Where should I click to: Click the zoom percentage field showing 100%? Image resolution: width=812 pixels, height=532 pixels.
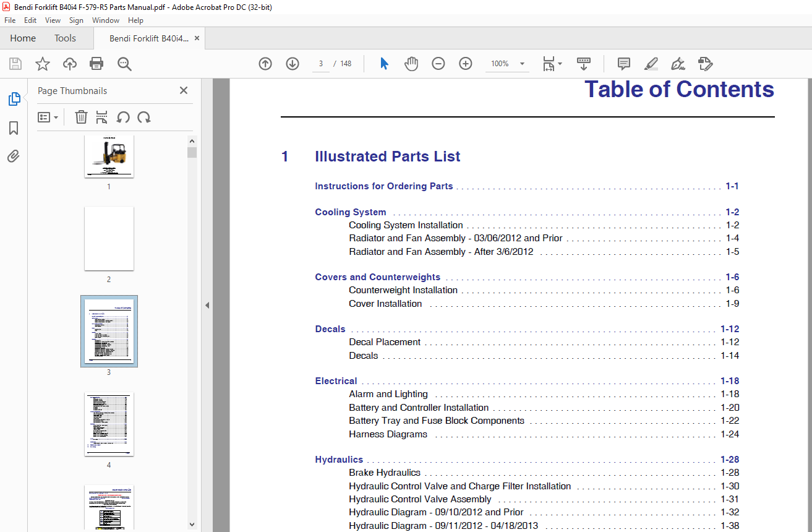click(x=500, y=64)
